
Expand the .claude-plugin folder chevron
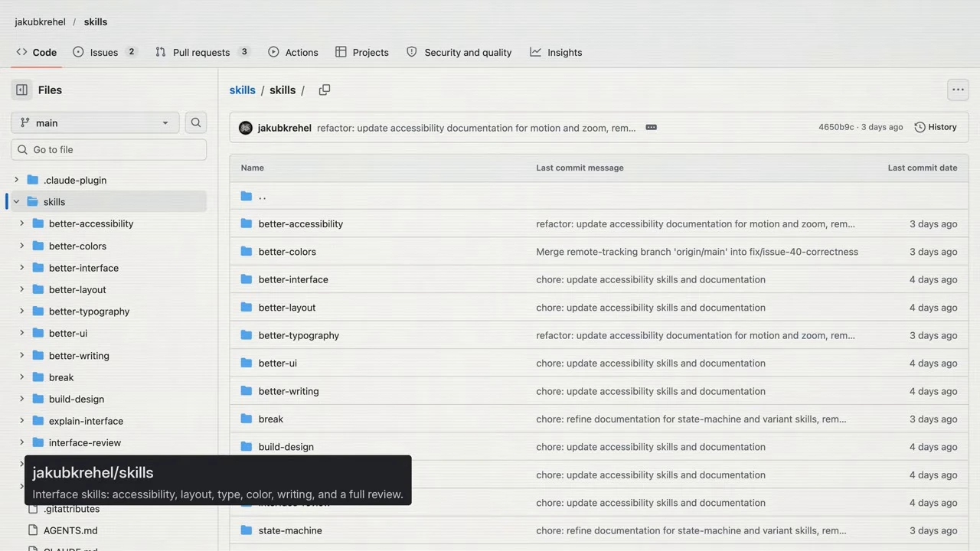(16, 180)
